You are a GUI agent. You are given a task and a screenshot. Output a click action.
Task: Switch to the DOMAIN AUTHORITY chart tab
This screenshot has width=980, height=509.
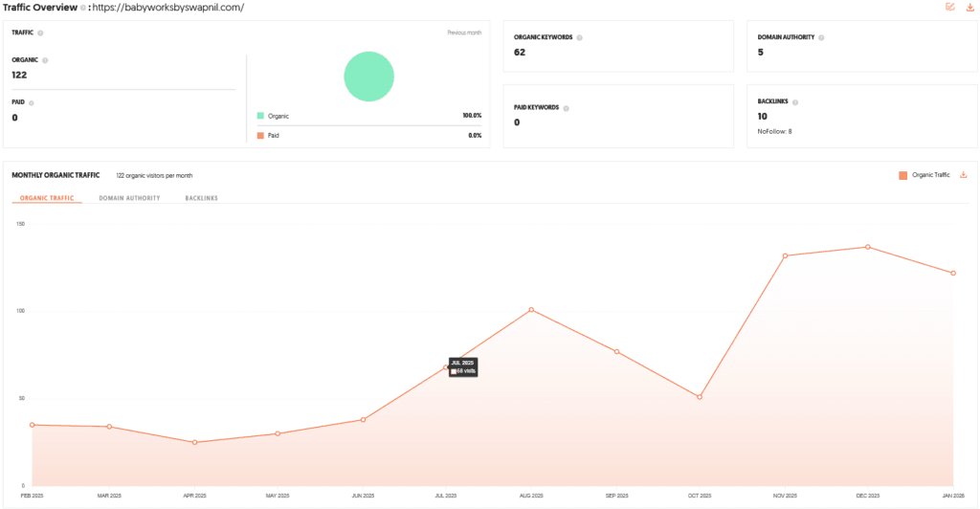click(129, 198)
